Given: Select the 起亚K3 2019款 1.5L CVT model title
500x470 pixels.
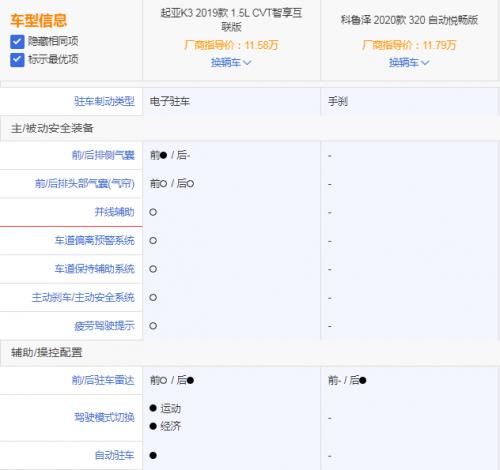Looking at the screenshot, I should [231, 20].
